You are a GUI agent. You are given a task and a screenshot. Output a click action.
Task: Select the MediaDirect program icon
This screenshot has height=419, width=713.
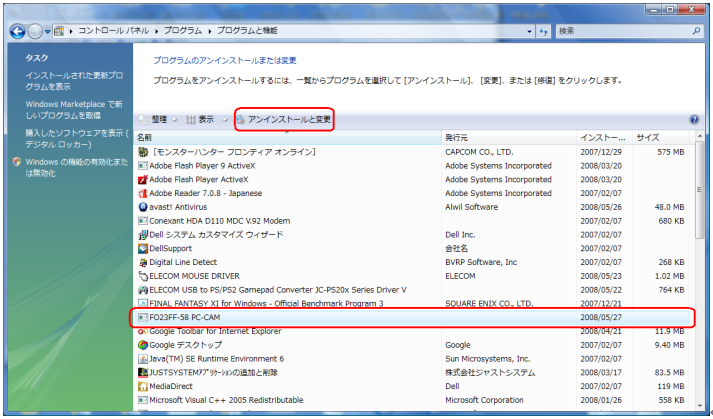pyautogui.click(x=143, y=386)
